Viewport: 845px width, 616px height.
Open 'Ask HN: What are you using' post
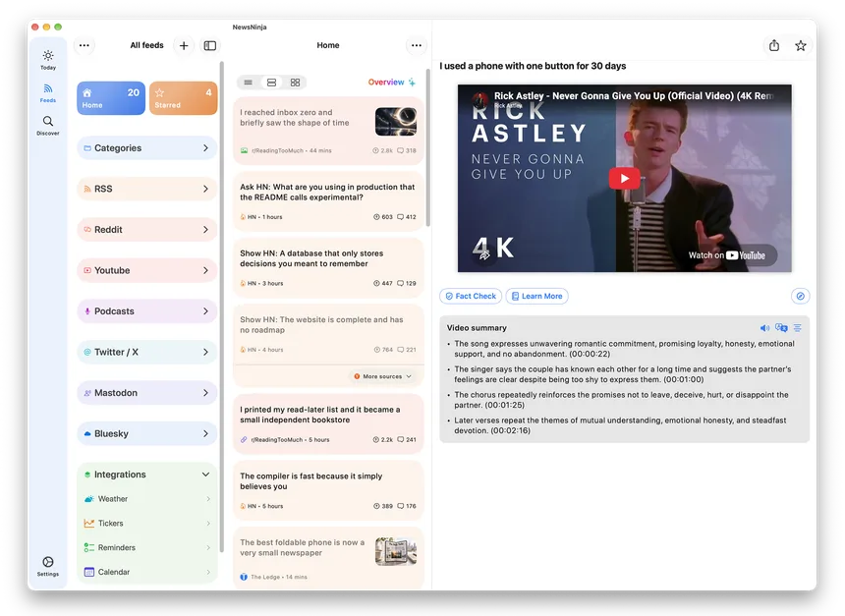coord(328,201)
